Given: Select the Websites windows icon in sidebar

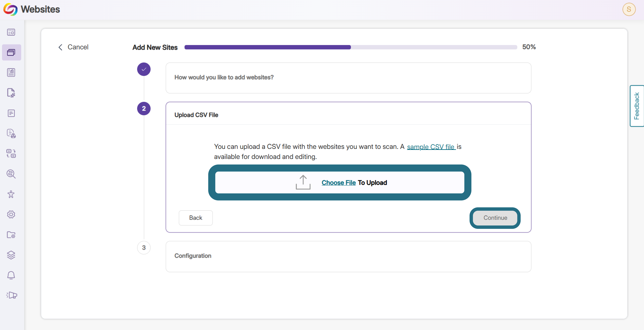Looking at the screenshot, I should point(11,52).
